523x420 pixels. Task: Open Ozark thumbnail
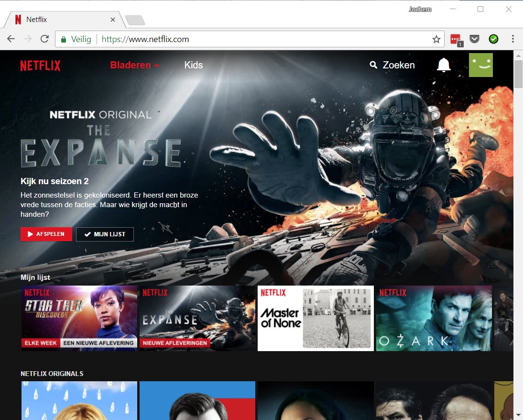click(x=434, y=318)
